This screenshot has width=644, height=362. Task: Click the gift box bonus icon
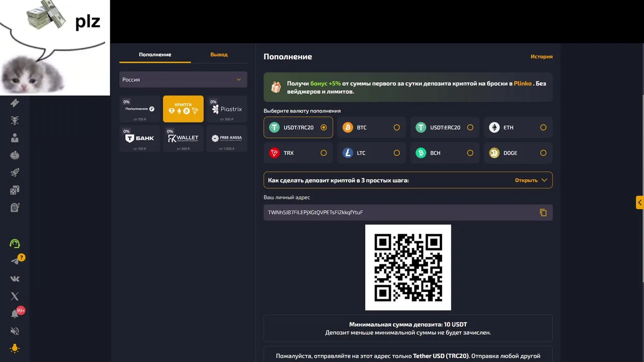click(276, 87)
